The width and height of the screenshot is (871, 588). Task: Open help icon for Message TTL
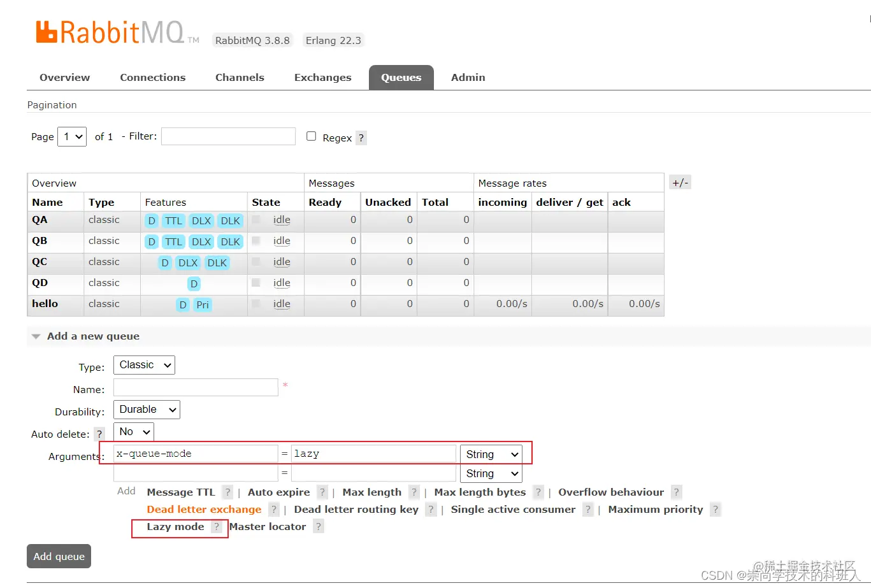coord(227,492)
